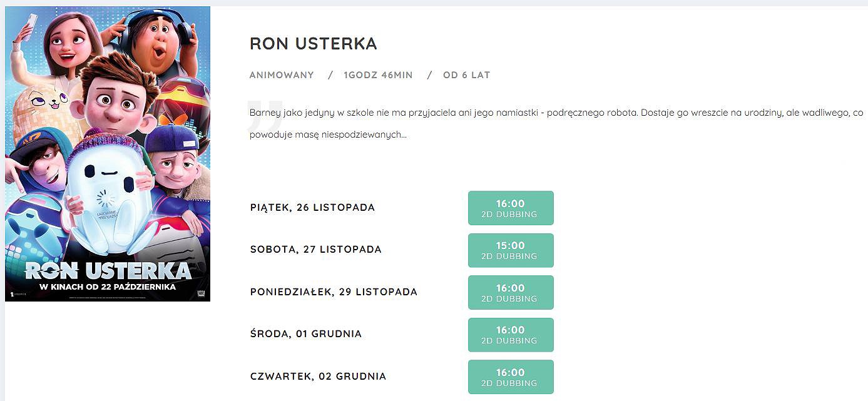Click the OD 6 LAT age rating

point(466,75)
